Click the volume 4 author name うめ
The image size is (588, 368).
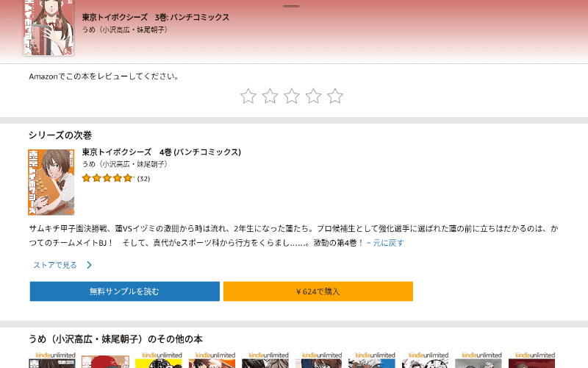pos(124,164)
